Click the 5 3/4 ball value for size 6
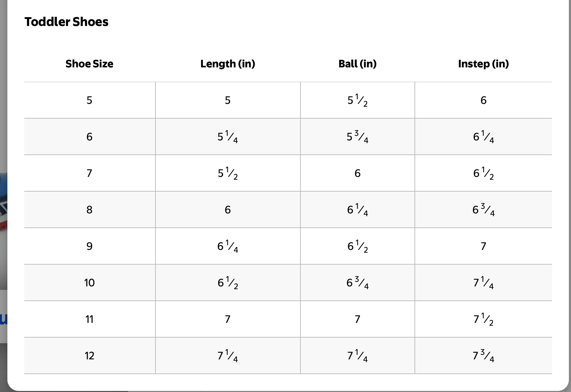The height and width of the screenshot is (392, 571). (x=357, y=137)
